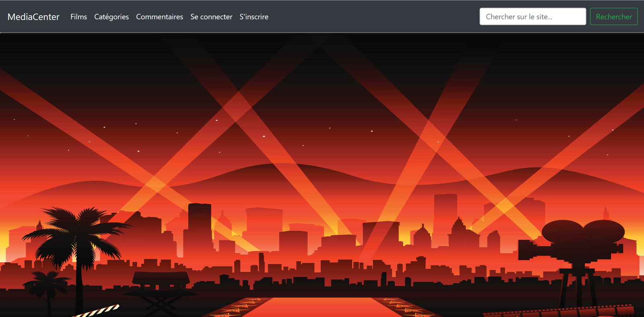Click the small palm tree silhouette

46,284
